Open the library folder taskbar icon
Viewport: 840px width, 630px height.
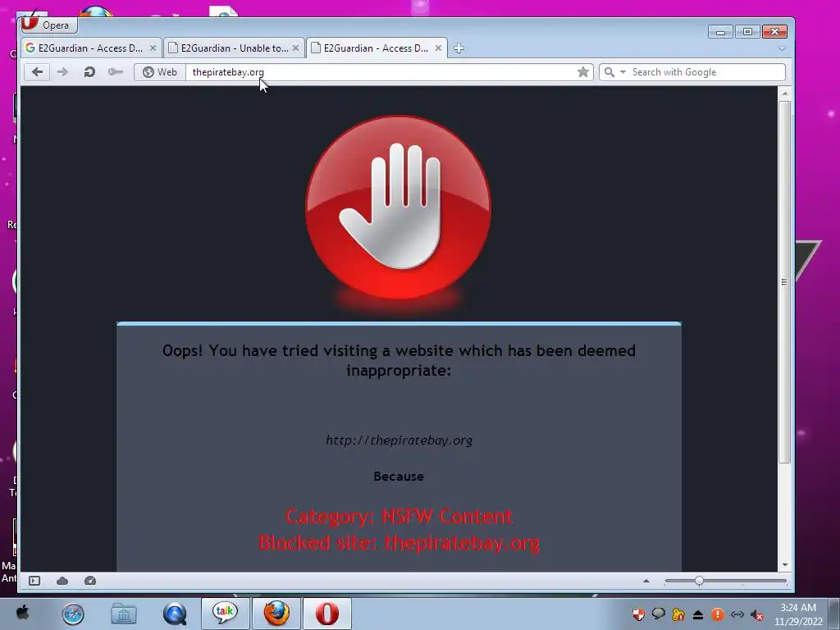click(x=124, y=614)
